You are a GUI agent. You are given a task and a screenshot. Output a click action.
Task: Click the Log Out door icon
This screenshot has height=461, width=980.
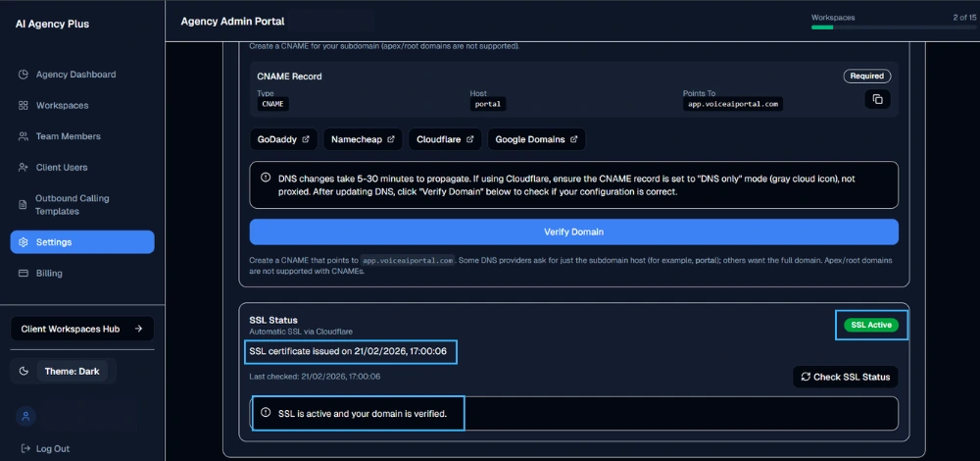[x=25, y=448]
